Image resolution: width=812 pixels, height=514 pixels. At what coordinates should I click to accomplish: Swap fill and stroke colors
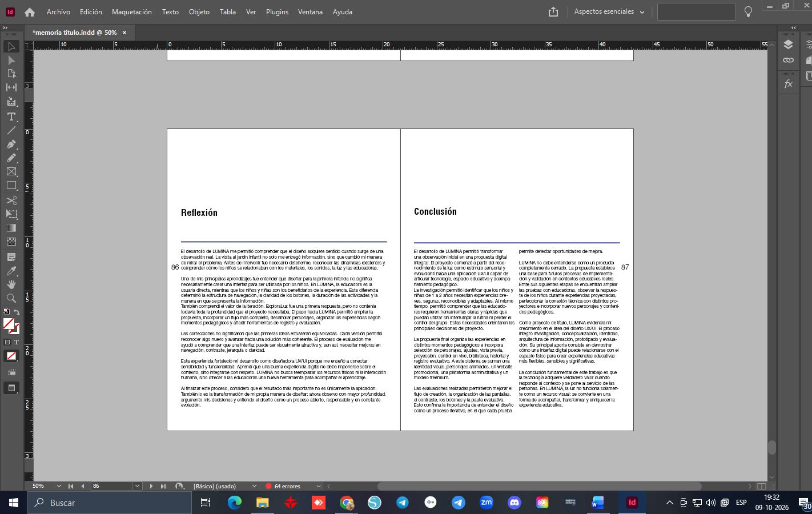(17, 312)
